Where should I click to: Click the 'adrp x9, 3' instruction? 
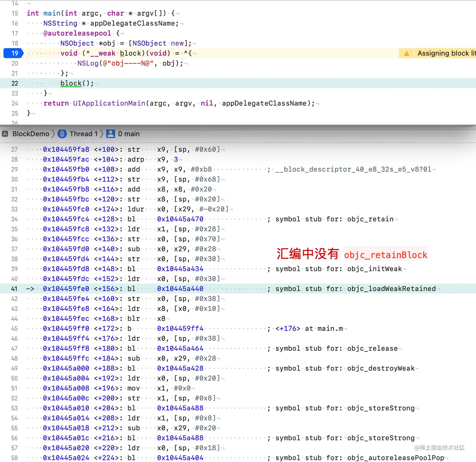[153, 159]
